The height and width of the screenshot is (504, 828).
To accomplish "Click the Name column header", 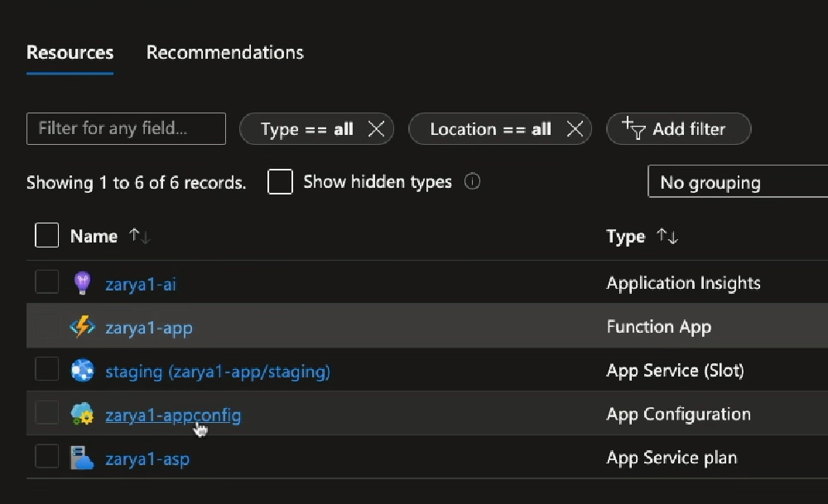I will 94,236.
